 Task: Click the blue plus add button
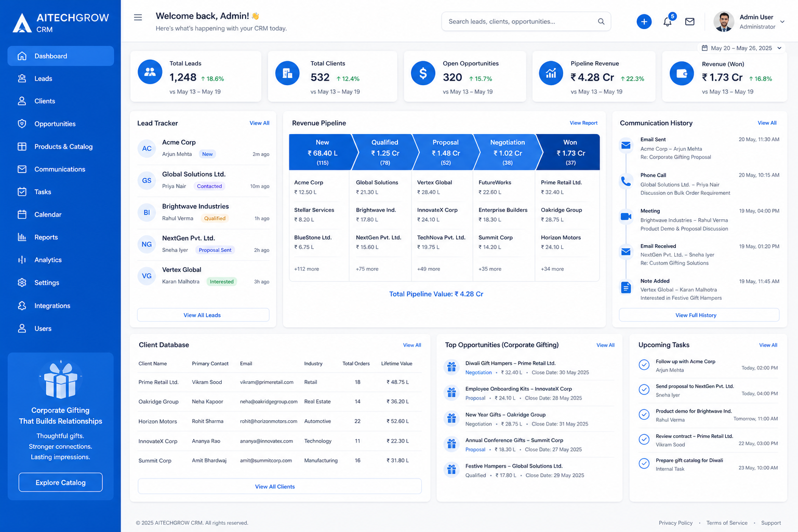644,21
